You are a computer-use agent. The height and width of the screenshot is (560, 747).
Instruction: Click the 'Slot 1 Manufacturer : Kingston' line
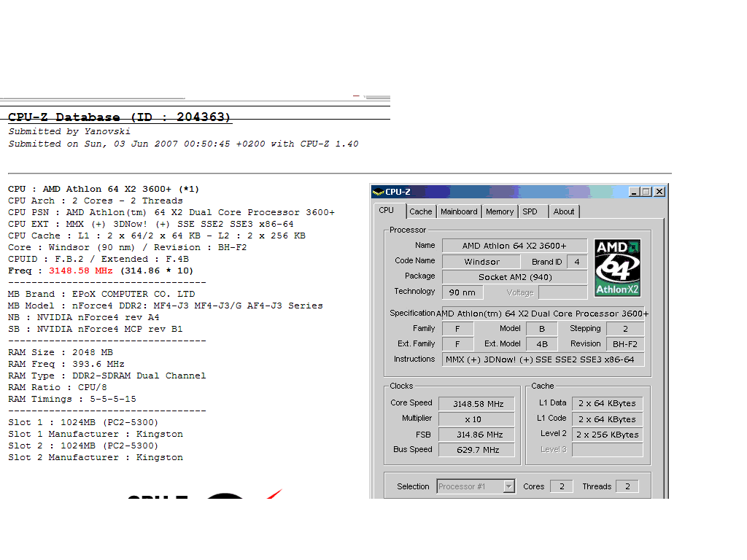(x=96, y=434)
